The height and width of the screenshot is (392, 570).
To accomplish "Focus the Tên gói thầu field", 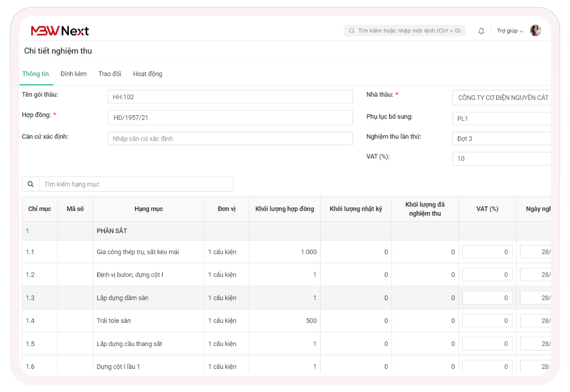I will (230, 97).
